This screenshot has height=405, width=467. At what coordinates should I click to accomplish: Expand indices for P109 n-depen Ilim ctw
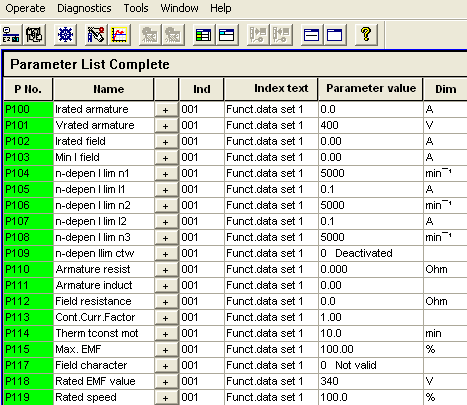pos(166,254)
